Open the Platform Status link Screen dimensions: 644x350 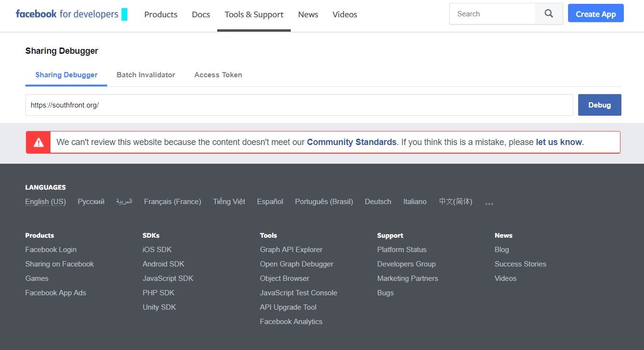tap(402, 250)
